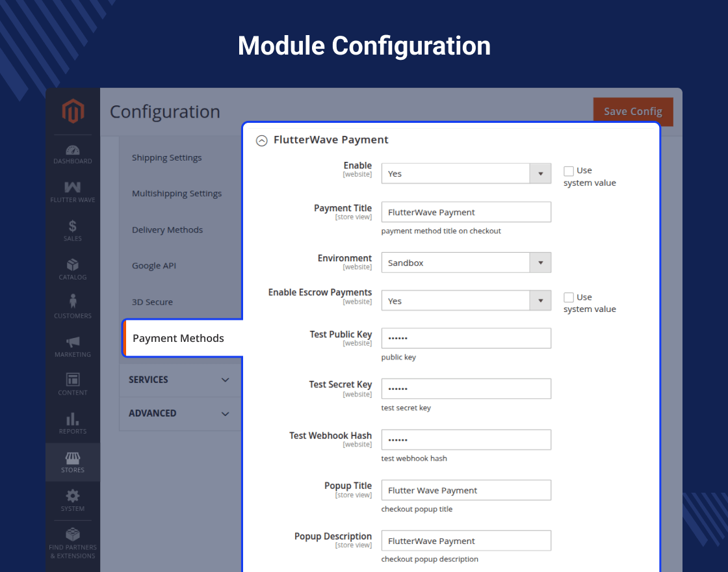This screenshot has height=572, width=728.
Task: Open the Flutter Wave sidebar menu
Action: (72, 192)
